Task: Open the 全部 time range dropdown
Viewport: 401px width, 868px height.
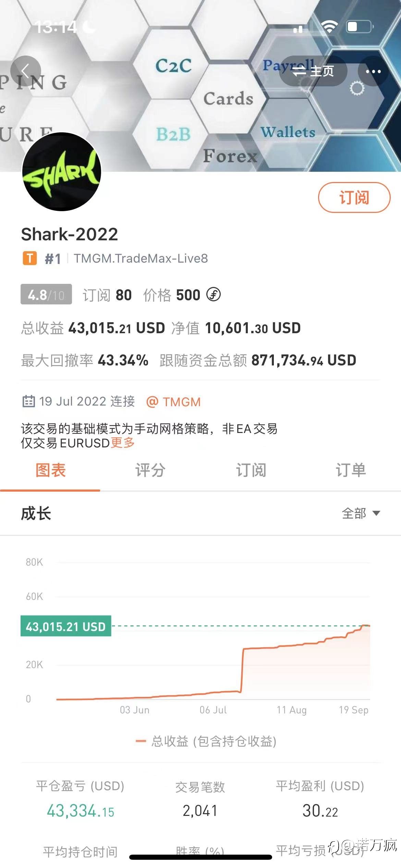Action: coord(361,513)
